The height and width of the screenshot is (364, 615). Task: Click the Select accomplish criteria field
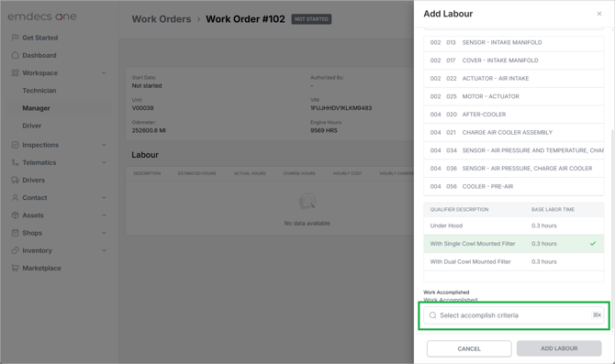pyautogui.click(x=513, y=315)
